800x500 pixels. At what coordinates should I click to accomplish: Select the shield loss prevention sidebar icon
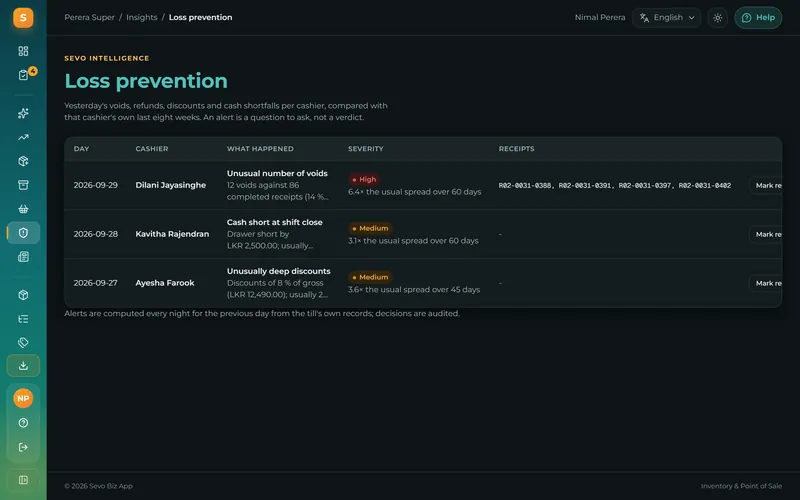click(23, 233)
